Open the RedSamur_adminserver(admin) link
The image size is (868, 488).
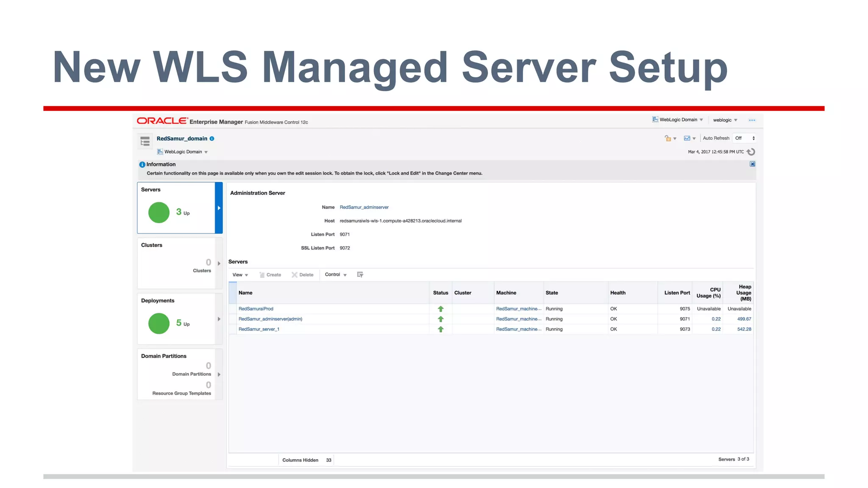(270, 319)
